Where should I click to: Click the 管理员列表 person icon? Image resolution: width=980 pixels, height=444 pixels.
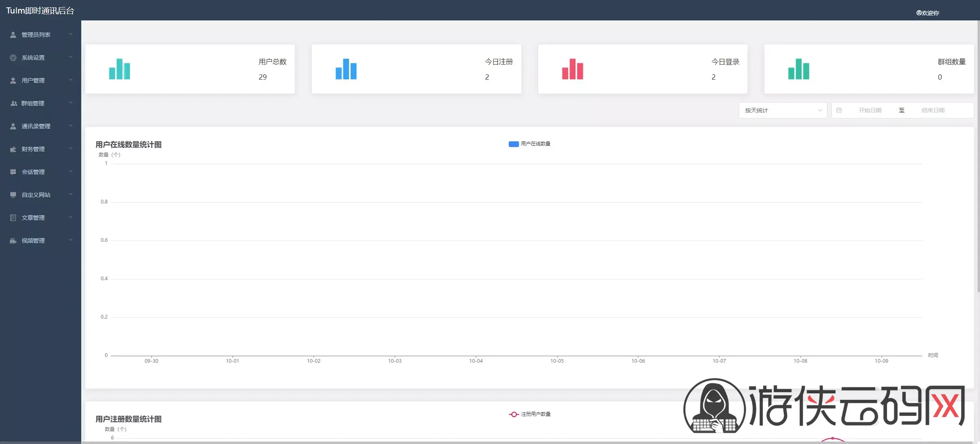click(13, 35)
